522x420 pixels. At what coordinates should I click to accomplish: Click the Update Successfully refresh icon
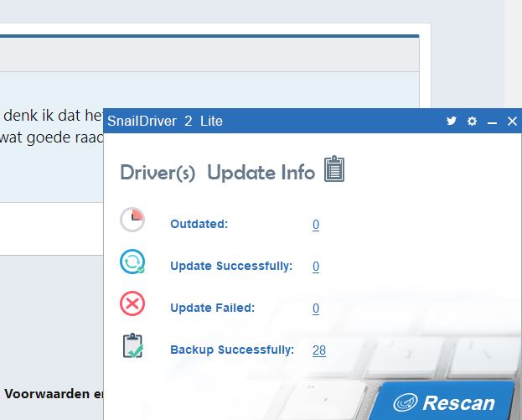pyautogui.click(x=132, y=262)
